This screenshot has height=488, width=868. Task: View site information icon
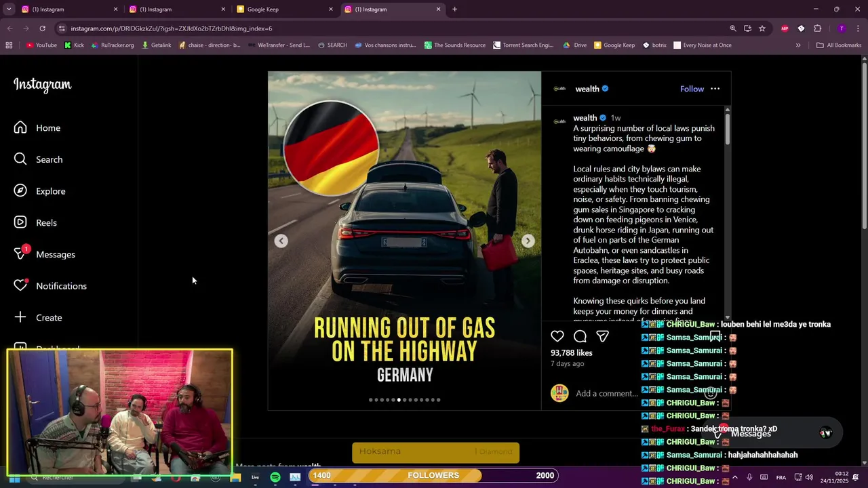(62, 28)
